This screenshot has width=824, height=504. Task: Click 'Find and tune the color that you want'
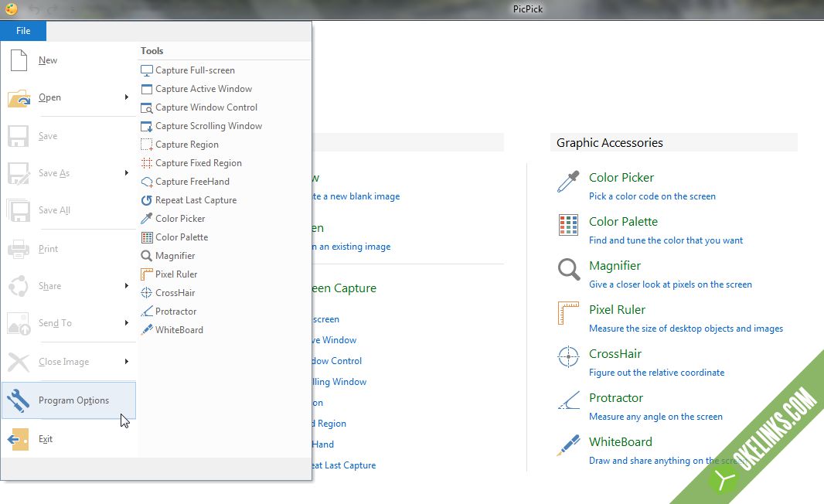tap(666, 240)
